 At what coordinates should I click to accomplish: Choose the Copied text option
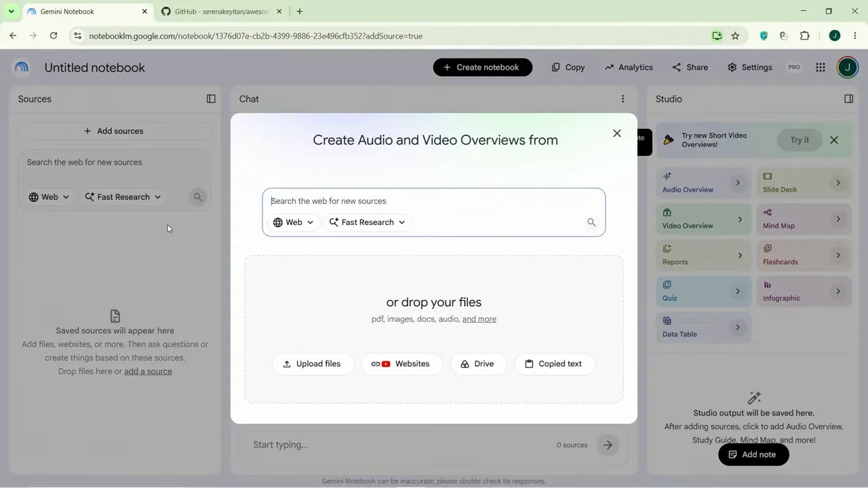[554, 364]
